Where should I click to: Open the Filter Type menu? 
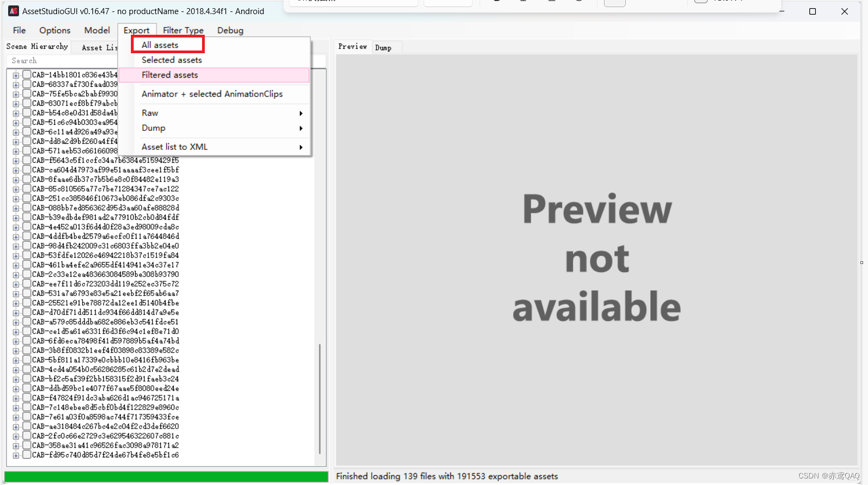tap(183, 30)
